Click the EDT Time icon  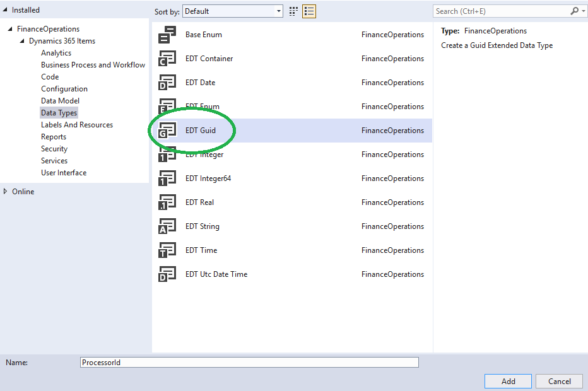pos(167,250)
